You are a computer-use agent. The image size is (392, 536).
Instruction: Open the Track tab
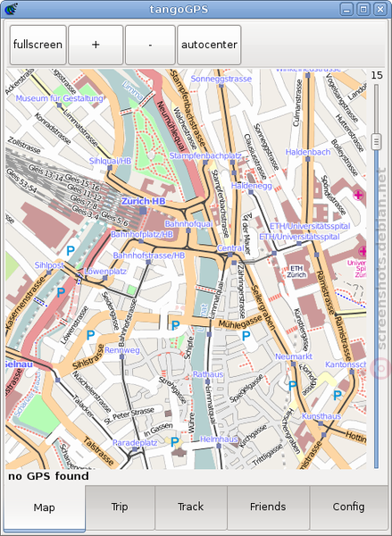pos(191,507)
